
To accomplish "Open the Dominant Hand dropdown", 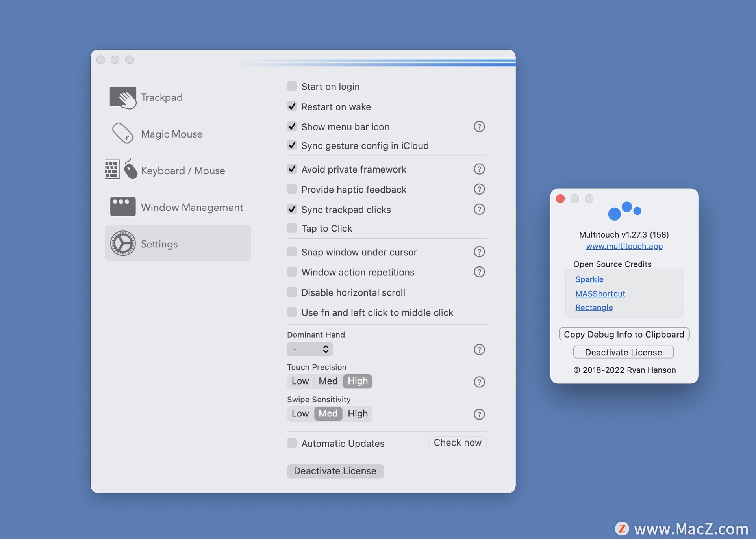I will click(310, 349).
